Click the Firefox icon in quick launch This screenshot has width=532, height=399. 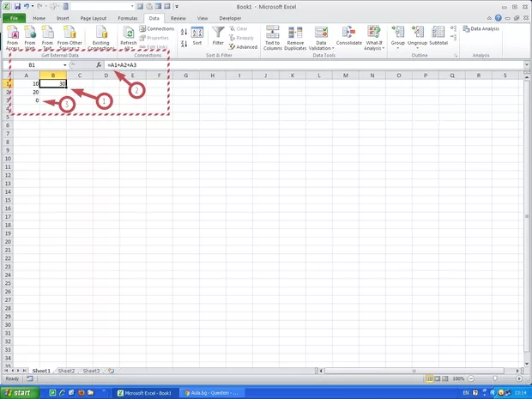82,393
